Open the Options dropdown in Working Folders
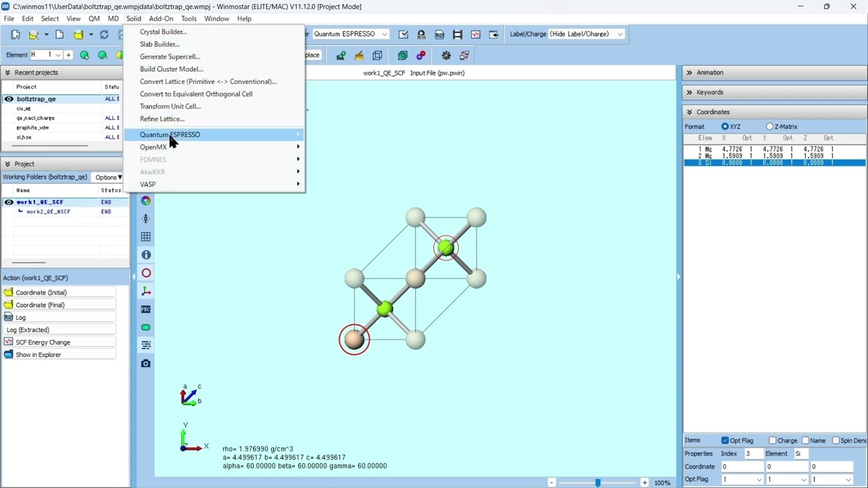868x488 pixels. pyautogui.click(x=108, y=178)
